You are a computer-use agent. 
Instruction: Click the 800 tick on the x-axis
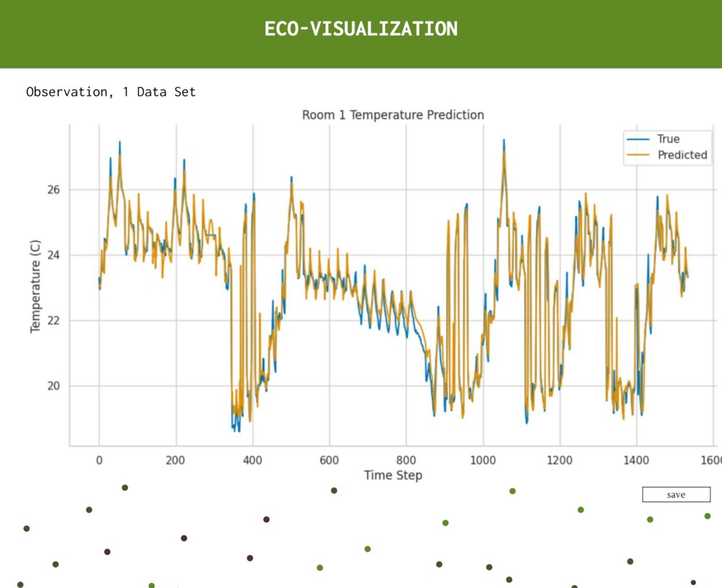(406, 460)
